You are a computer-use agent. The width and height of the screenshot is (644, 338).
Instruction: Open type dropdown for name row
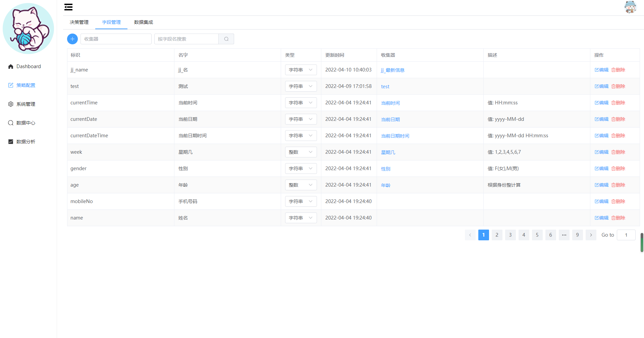point(301,218)
